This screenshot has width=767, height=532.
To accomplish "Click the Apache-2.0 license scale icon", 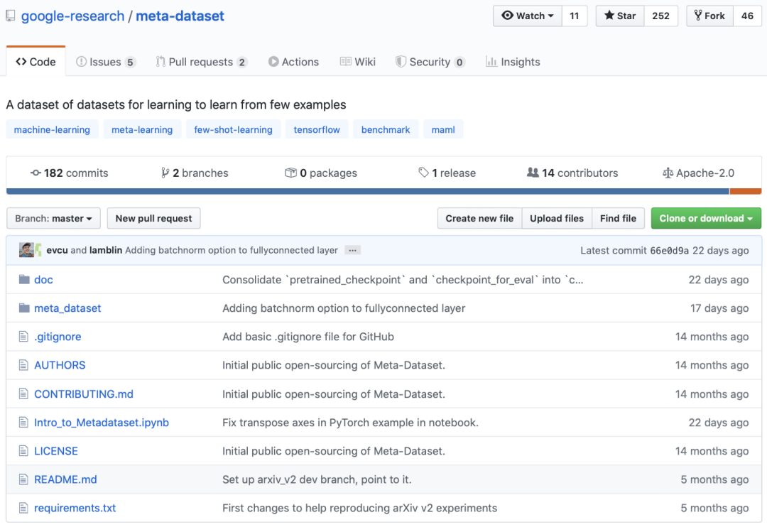I will coord(667,173).
